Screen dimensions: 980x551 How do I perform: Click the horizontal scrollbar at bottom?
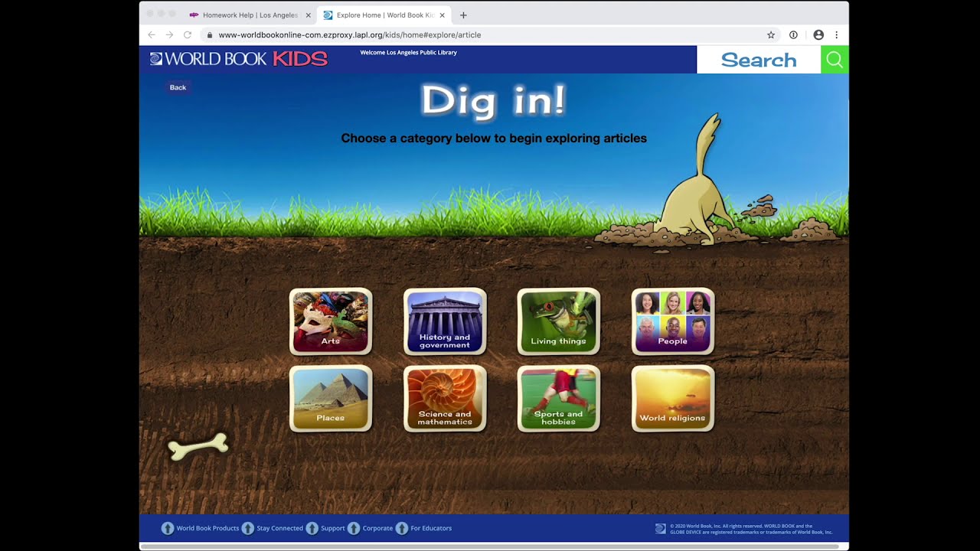[489, 546]
